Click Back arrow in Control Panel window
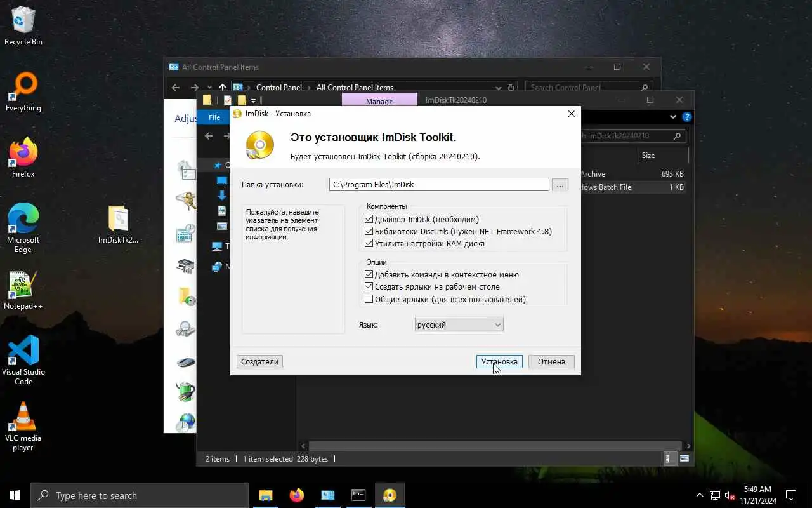This screenshot has height=508, width=812. point(176,88)
